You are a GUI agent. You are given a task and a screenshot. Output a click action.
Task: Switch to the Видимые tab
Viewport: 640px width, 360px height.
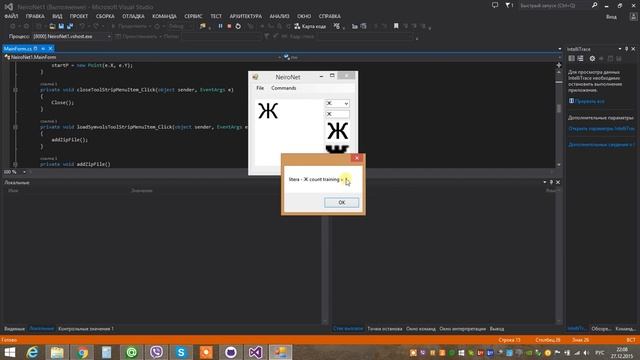tap(14, 329)
